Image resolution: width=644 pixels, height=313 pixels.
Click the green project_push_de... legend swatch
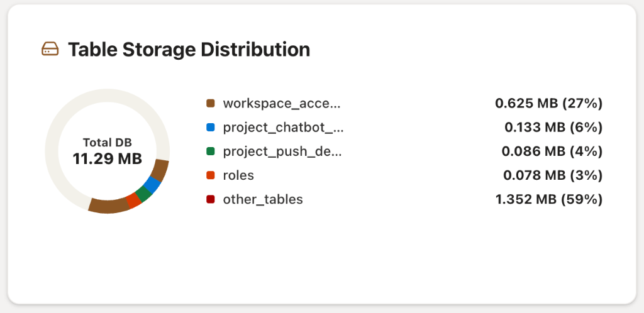pyautogui.click(x=210, y=151)
